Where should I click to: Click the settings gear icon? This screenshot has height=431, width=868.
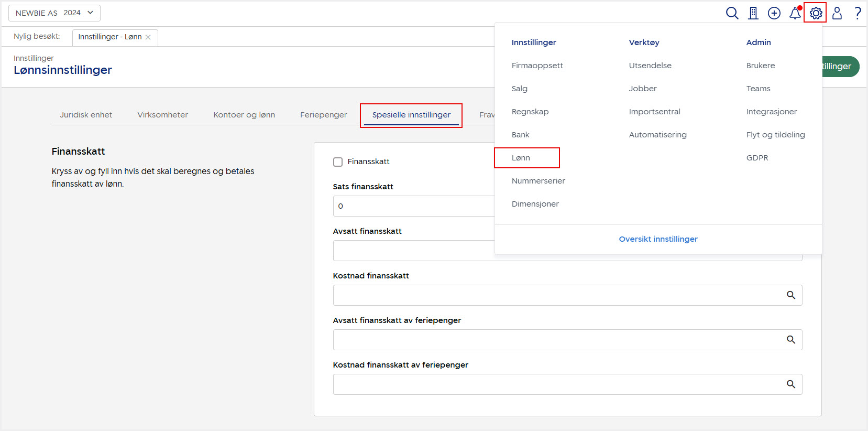point(816,13)
